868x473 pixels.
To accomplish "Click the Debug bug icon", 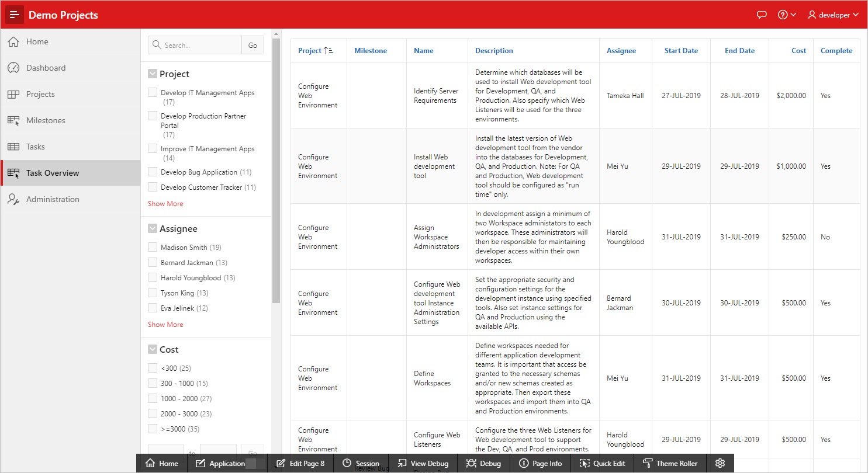I will pyautogui.click(x=471, y=463).
